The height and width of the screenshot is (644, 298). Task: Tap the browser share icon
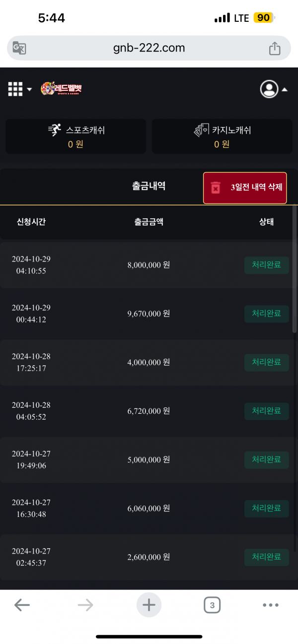pyautogui.click(x=275, y=48)
